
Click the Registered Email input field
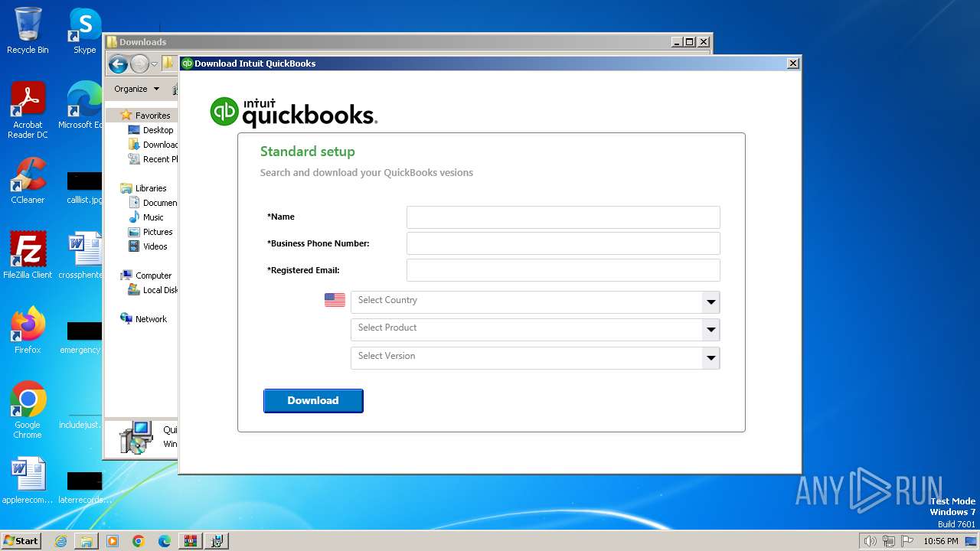tap(563, 270)
